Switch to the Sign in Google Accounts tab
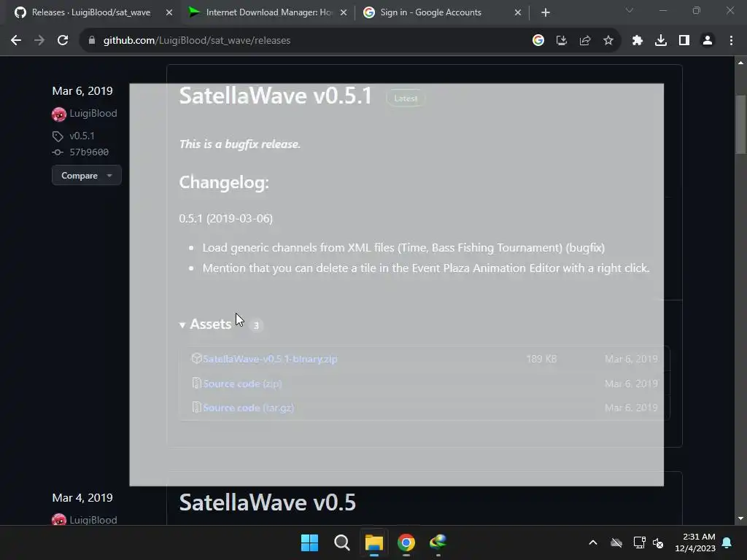This screenshot has height=560, width=747. pyautogui.click(x=441, y=13)
